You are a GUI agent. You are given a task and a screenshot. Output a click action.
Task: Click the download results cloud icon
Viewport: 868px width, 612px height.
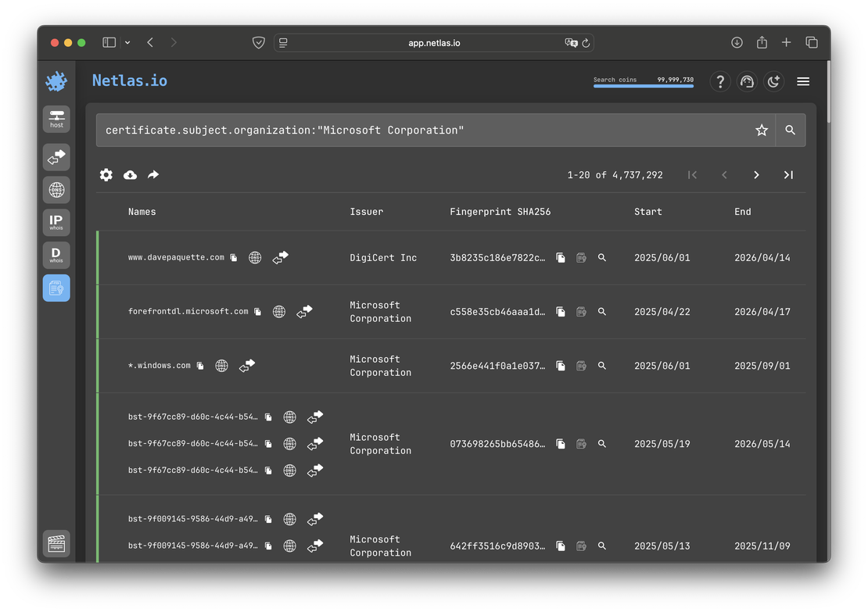tap(130, 175)
